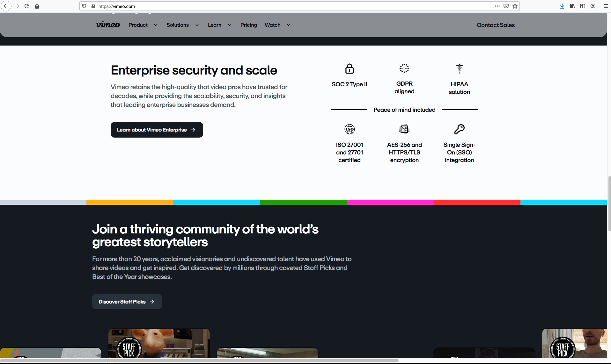Open the Solutions nav item
The image size is (611, 364).
pyautogui.click(x=178, y=25)
